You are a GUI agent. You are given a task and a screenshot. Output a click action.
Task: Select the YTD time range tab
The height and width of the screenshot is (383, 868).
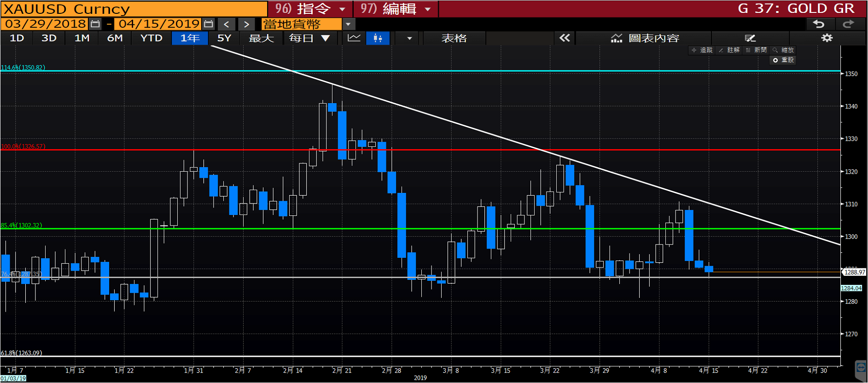coord(151,38)
